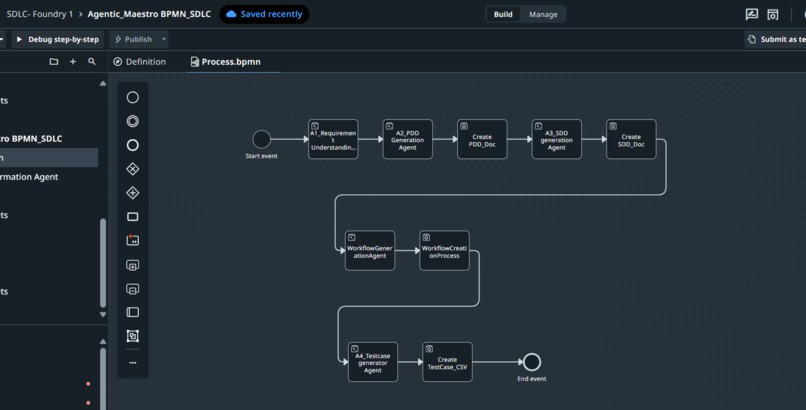Select A1_Requirement Understanding task node
The height and width of the screenshot is (410, 806).
coord(333,139)
